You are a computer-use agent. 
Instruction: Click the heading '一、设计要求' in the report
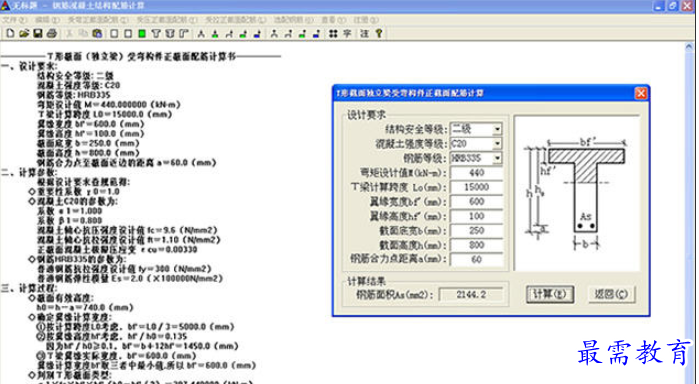pyautogui.click(x=30, y=66)
